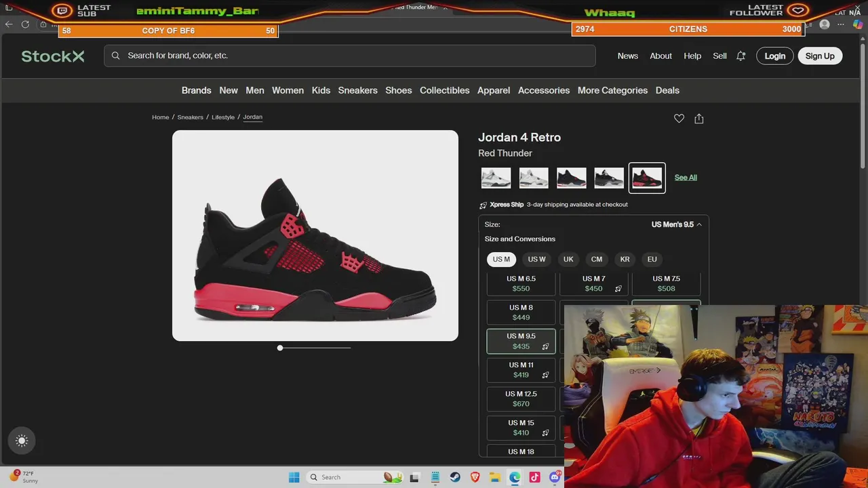Screen dimensions: 868x488
Task: Open the Women category menu
Action: 288,90
